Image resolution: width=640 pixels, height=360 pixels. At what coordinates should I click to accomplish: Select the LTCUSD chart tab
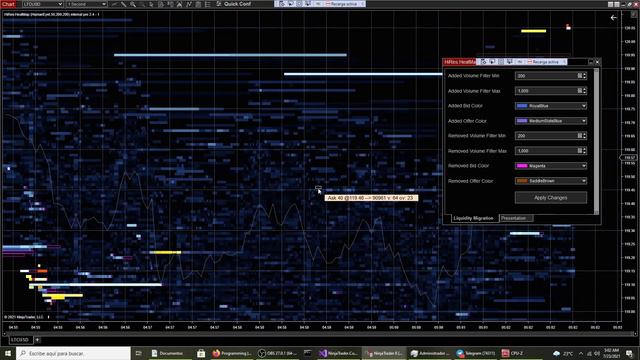(x=20, y=340)
